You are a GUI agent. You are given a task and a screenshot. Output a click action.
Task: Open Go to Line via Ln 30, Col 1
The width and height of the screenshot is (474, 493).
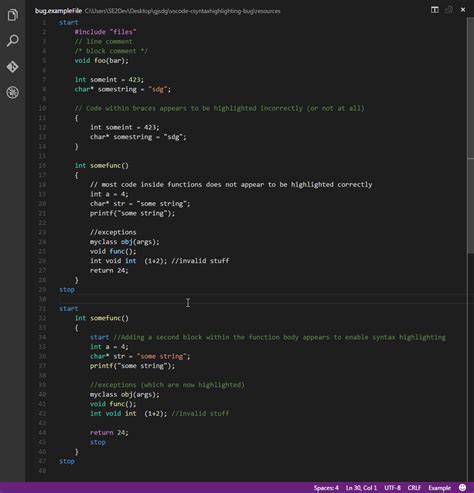[x=361, y=488]
